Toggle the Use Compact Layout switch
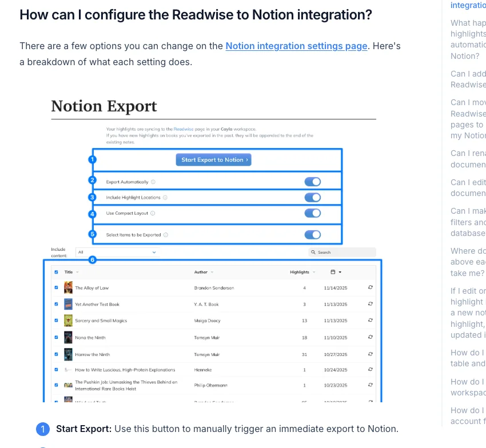The width and height of the screenshot is (486, 448). click(312, 213)
